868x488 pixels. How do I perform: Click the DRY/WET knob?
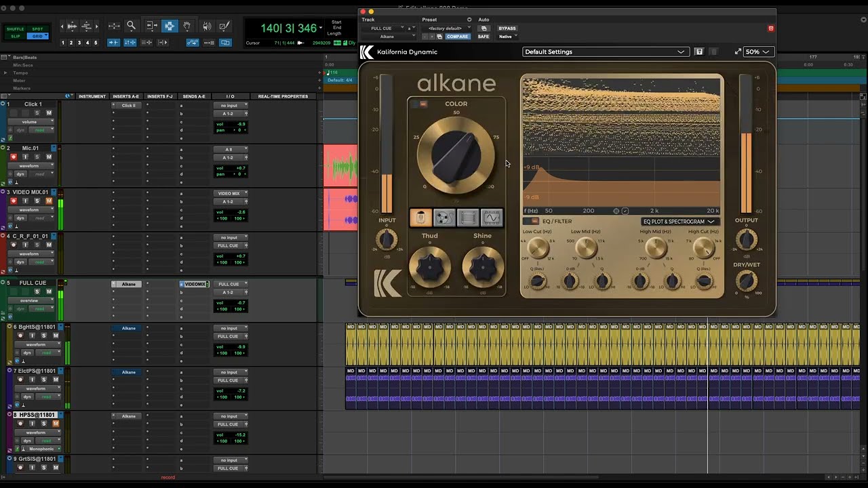click(746, 281)
